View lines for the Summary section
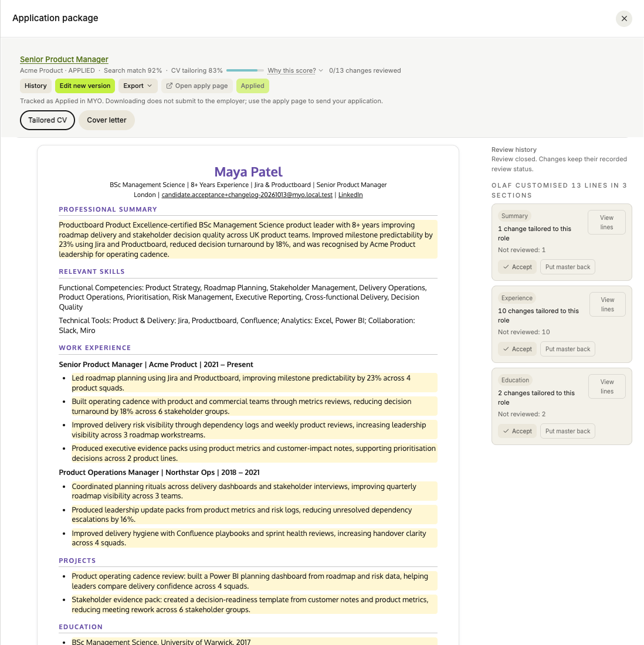The width and height of the screenshot is (644, 645). [x=606, y=222]
